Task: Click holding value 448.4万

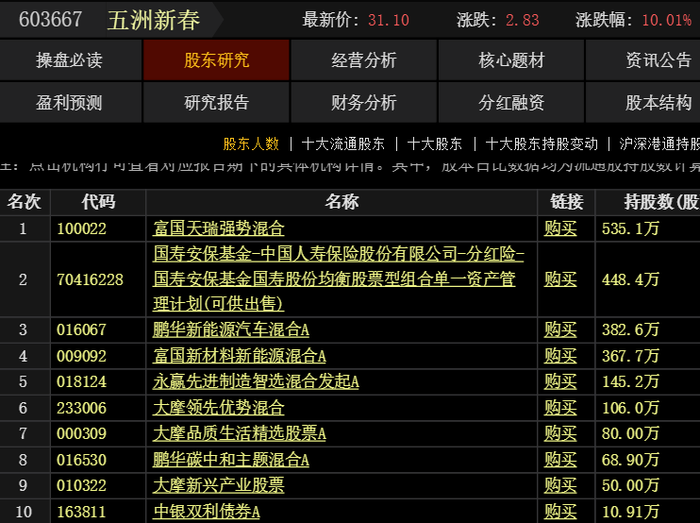Action: click(630, 279)
